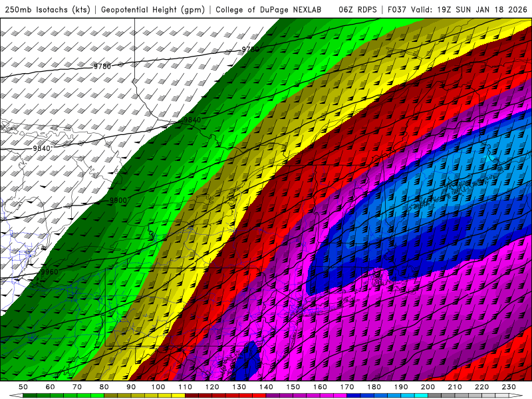The image size is (532, 399).
Task: Click the 200 value on the color scale
Action: [428, 387]
